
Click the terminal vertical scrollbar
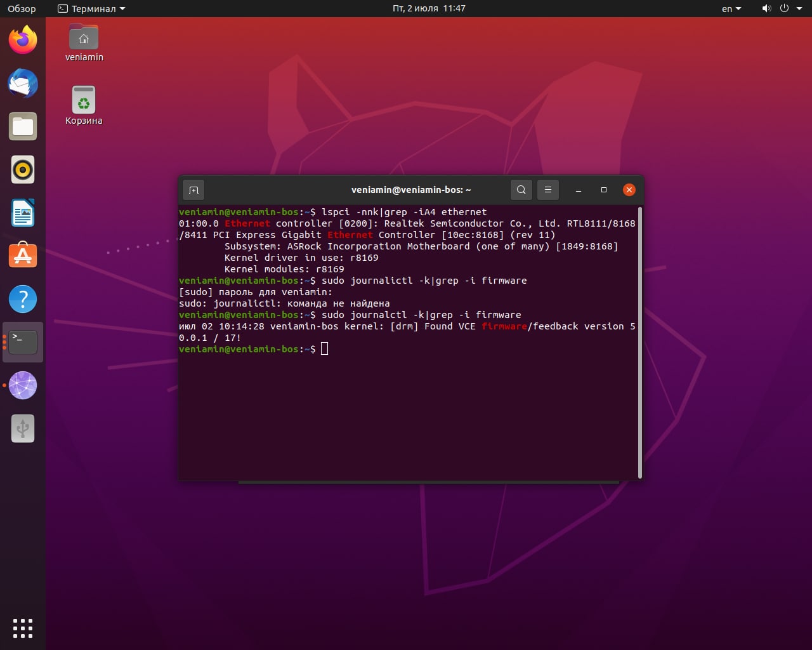tap(640, 342)
